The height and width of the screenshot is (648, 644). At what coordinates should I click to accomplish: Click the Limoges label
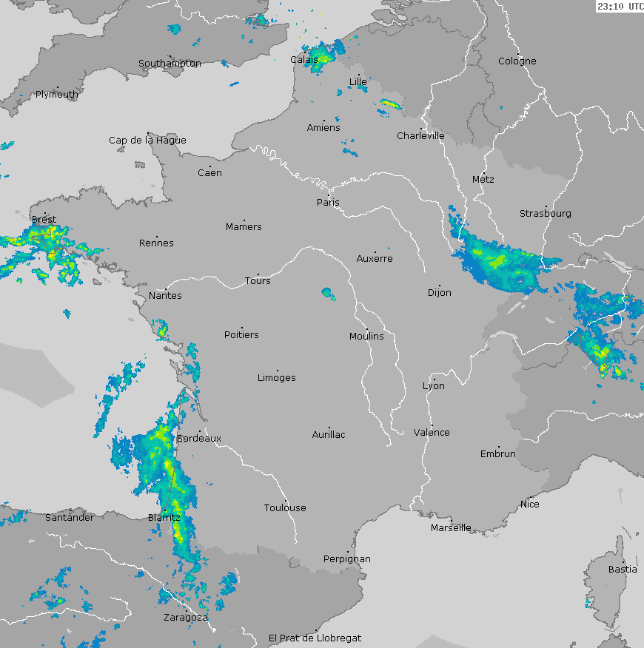click(x=277, y=378)
